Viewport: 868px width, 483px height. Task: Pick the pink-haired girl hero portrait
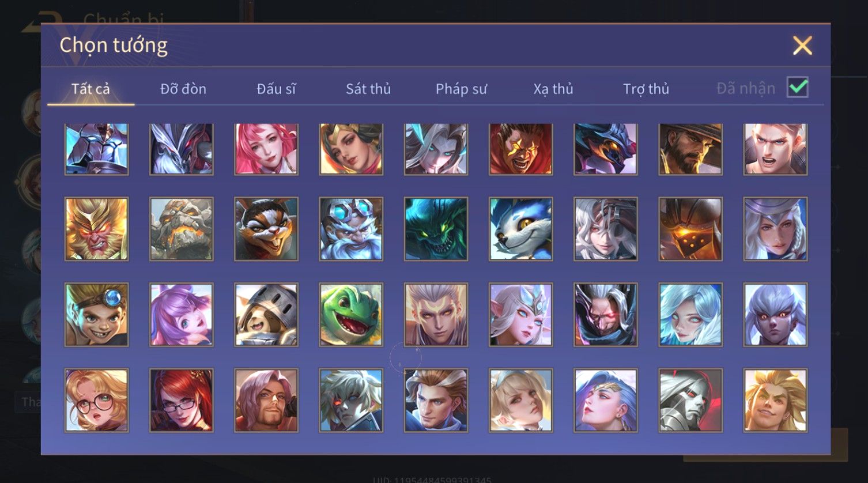[x=266, y=149]
